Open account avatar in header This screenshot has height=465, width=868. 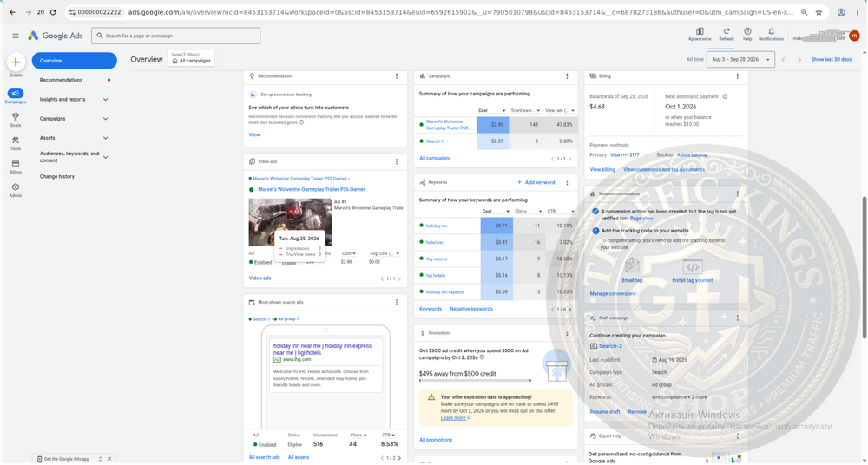tap(854, 36)
